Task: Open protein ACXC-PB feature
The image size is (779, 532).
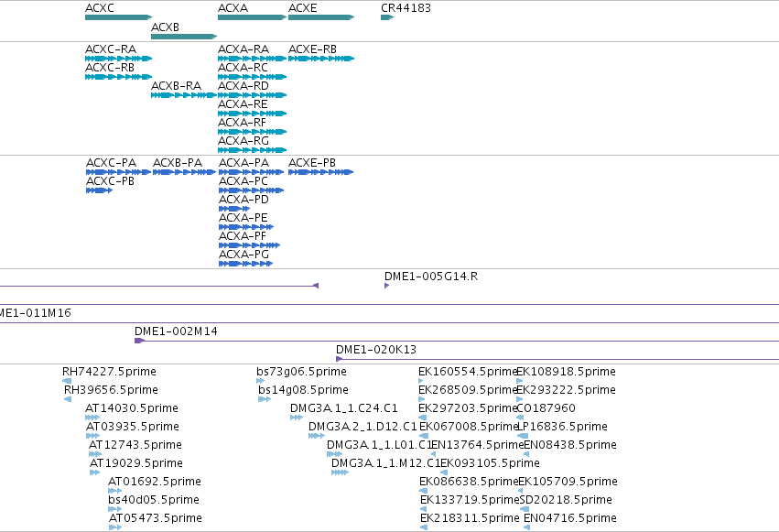Action: pyautogui.click(x=100, y=190)
